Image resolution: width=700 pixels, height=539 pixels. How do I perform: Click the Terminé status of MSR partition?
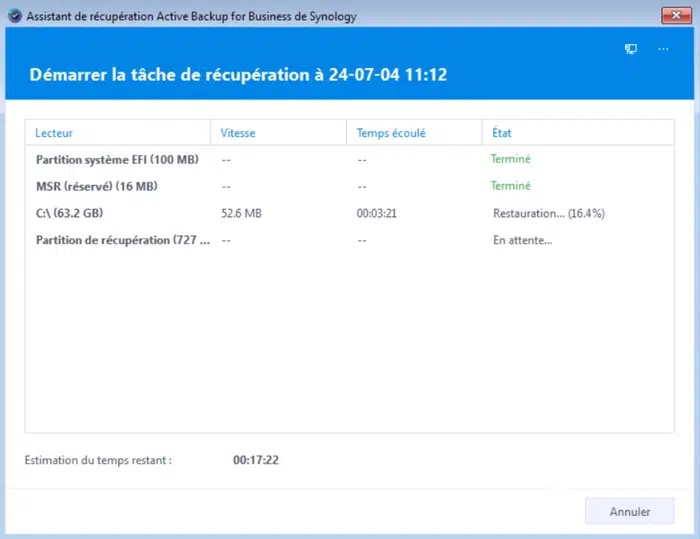510,186
